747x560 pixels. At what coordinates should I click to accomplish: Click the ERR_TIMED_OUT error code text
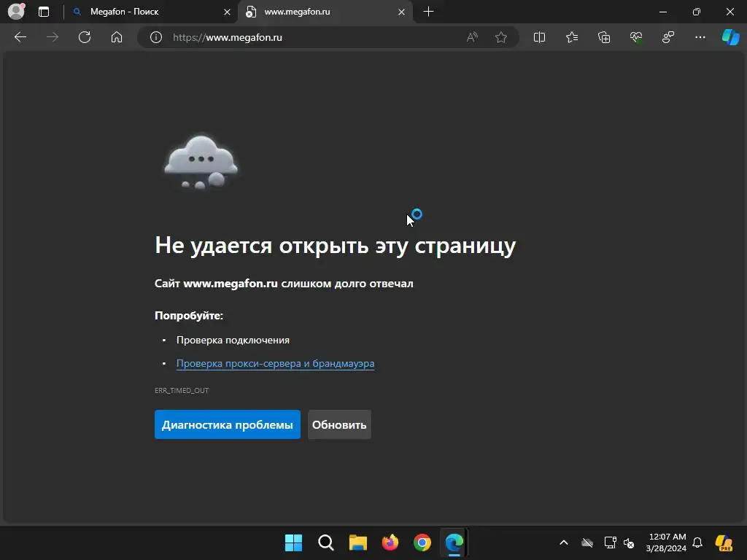click(x=182, y=391)
